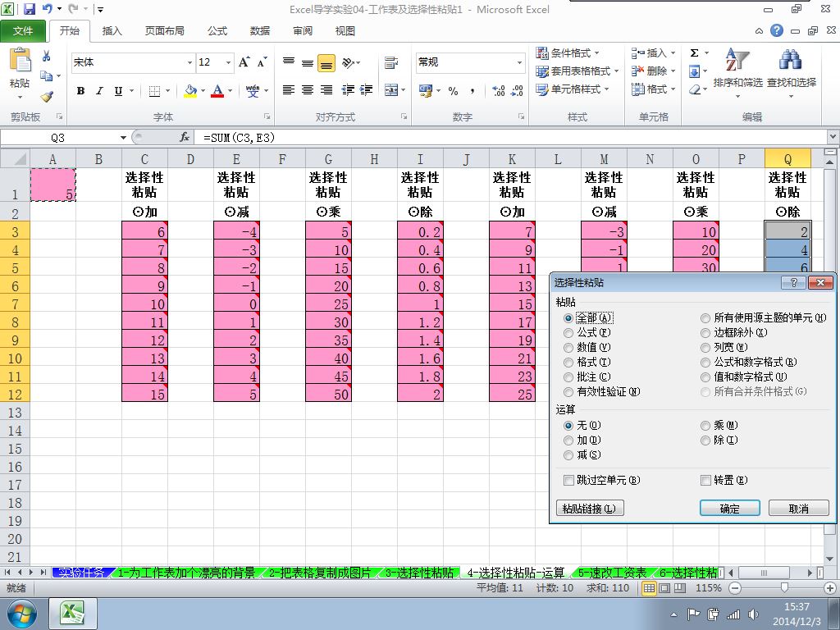
Task: Open the 单元格样式 dropdown
Action: (572, 89)
